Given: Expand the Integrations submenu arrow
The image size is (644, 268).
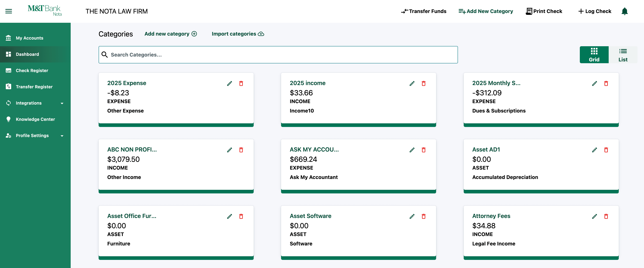Looking at the screenshot, I should pos(62,103).
